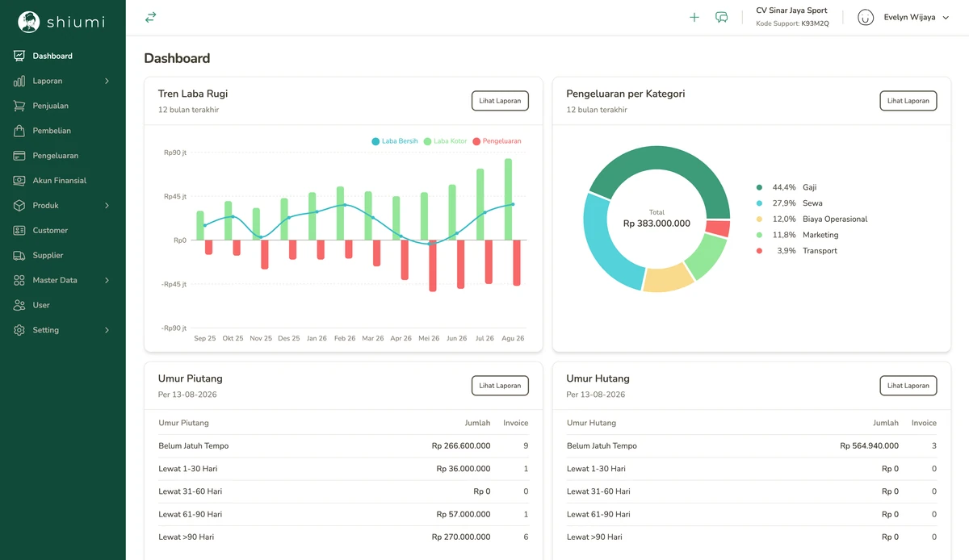Click the Biaya Operasional yellow legend dot
969x560 pixels.
tap(759, 219)
